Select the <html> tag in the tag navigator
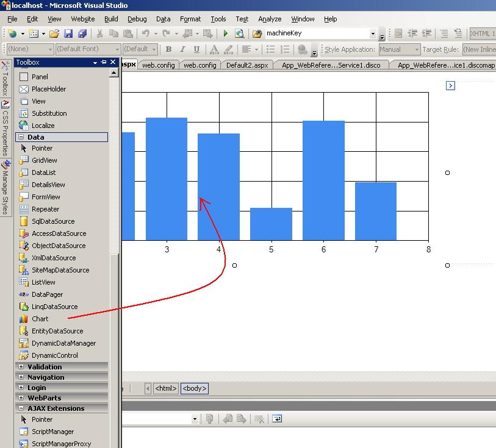The width and height of the screenshot is (496, 448). [166, 388]
